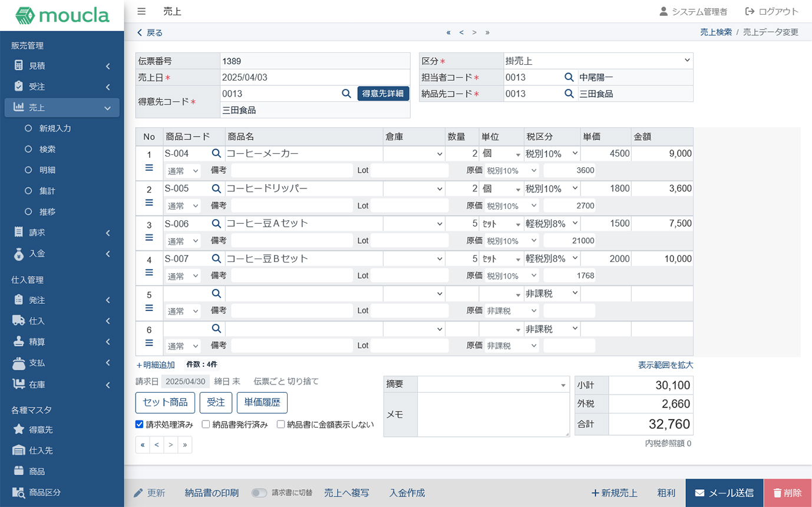Click the 削除 trash icon
Image resolution: width=812 pixels, height=507 pixels.
(779, 493)
